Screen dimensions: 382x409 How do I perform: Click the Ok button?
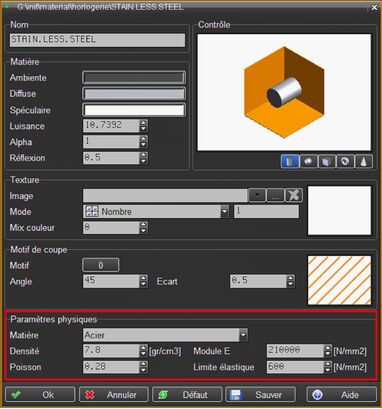pyautogui.click(x=40, y=395)
